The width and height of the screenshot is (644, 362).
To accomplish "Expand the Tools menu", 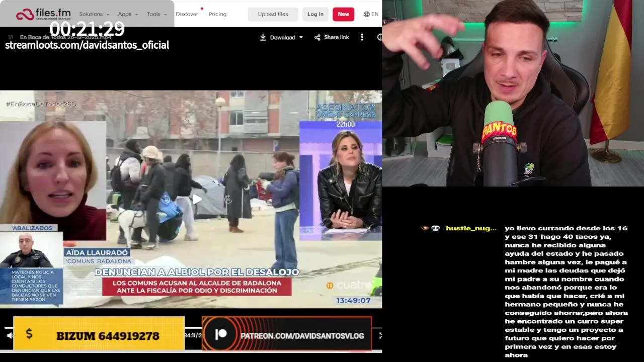I will coord(157,14).
